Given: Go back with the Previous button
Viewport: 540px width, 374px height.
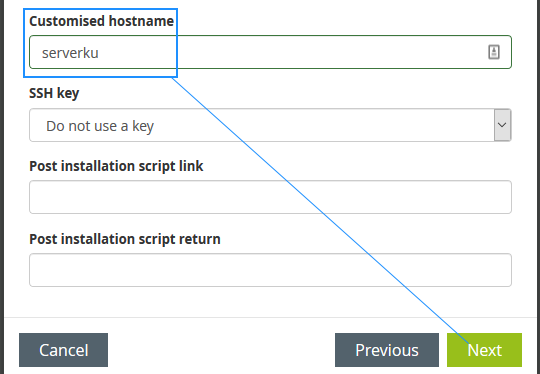Looking at the screenshot, I should click(x=387, y=350).
